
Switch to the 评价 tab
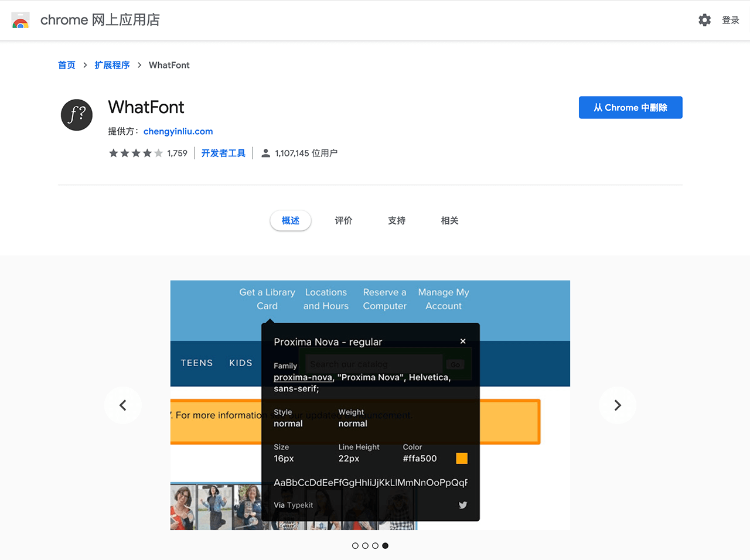pos(343,221)
